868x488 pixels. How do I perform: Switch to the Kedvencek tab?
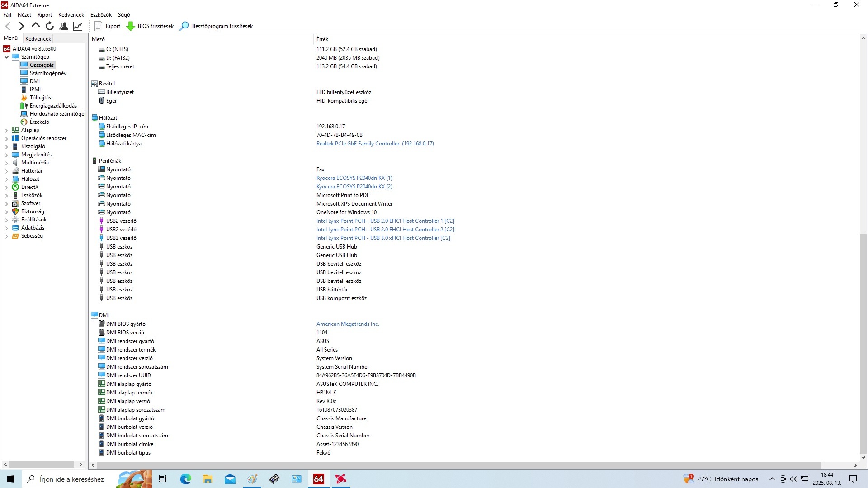click(x=38, y=39)
